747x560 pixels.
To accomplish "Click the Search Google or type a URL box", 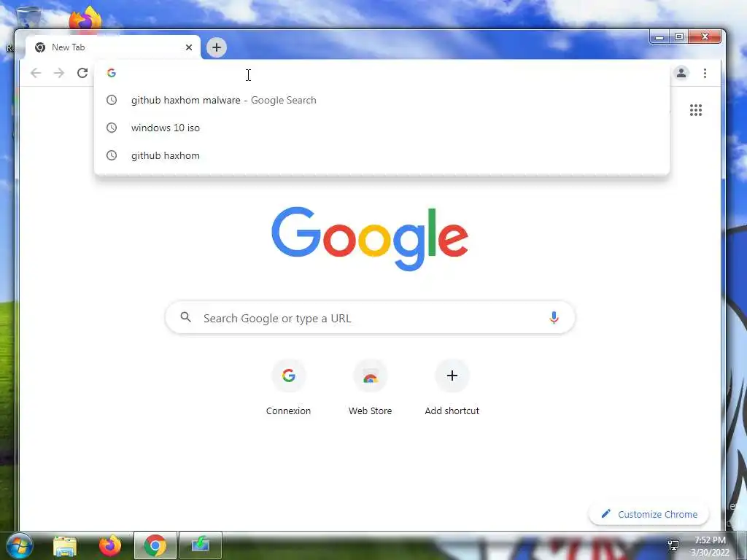I will pos(370,318).
